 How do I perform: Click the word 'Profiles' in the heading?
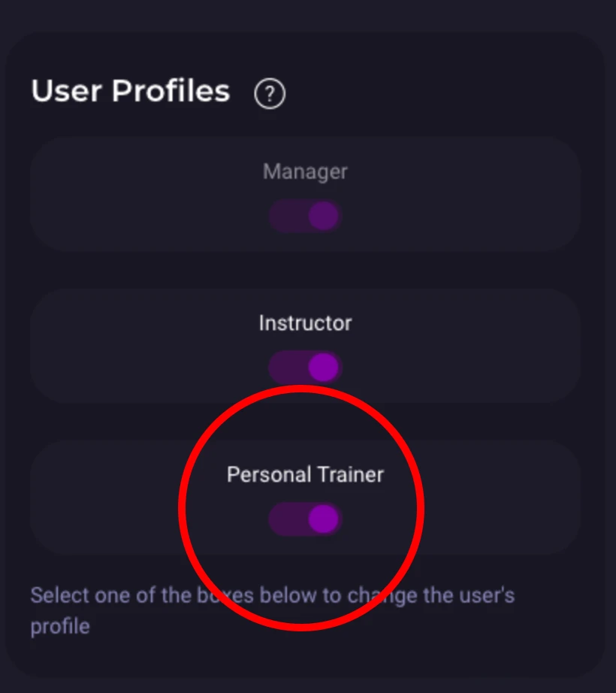[x=171, y=92]
